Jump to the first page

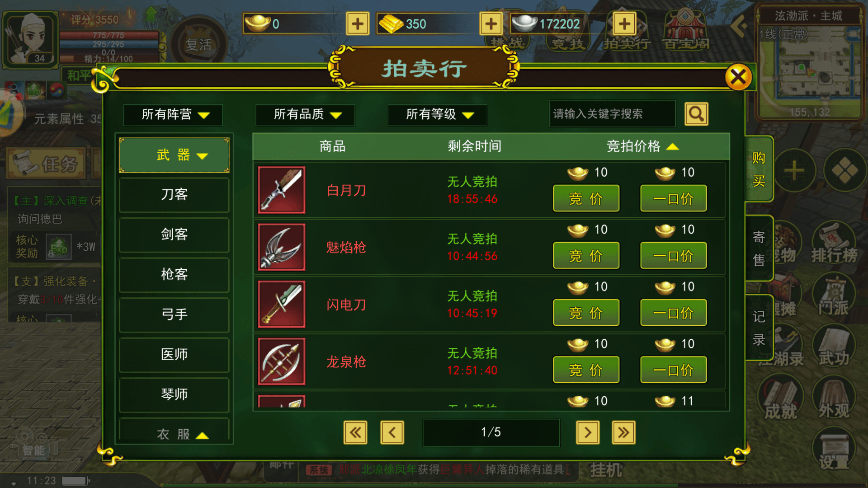pos(355,432)
